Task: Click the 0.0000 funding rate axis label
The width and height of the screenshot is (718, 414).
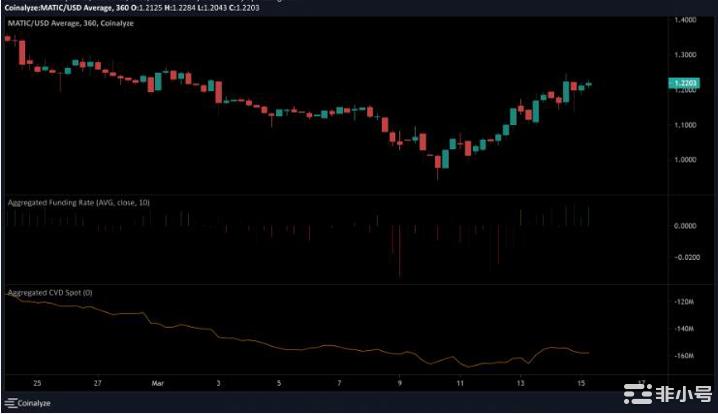Action: pyautogui.click(x=686, y=226)
